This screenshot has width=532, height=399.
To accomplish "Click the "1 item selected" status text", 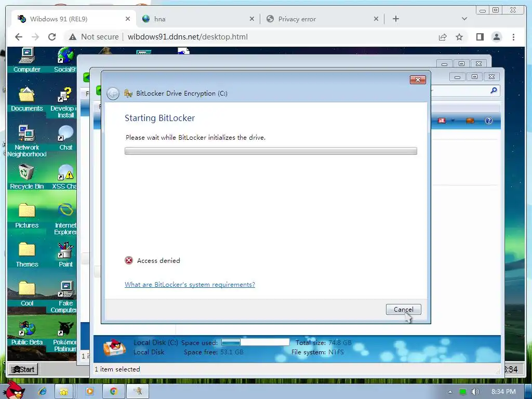I will click(117, 369).
